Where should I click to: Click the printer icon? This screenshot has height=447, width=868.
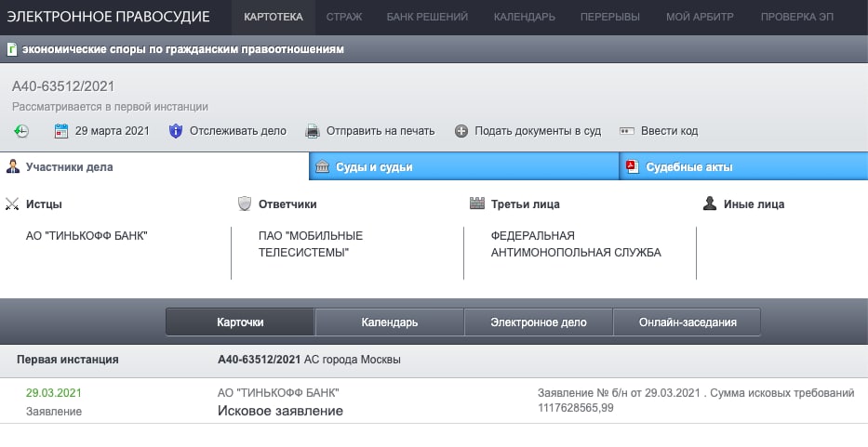313,131
